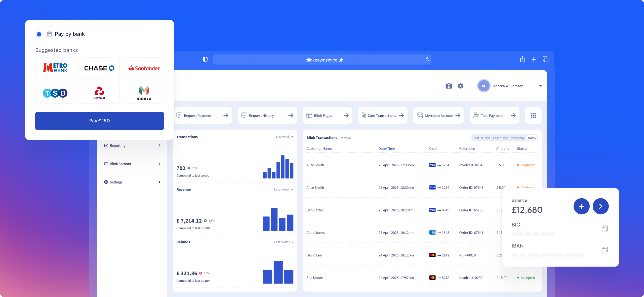Pick the TSB bank logo
Image resolution: width=644 pixels, height=297 pixels.
(55, 93)
